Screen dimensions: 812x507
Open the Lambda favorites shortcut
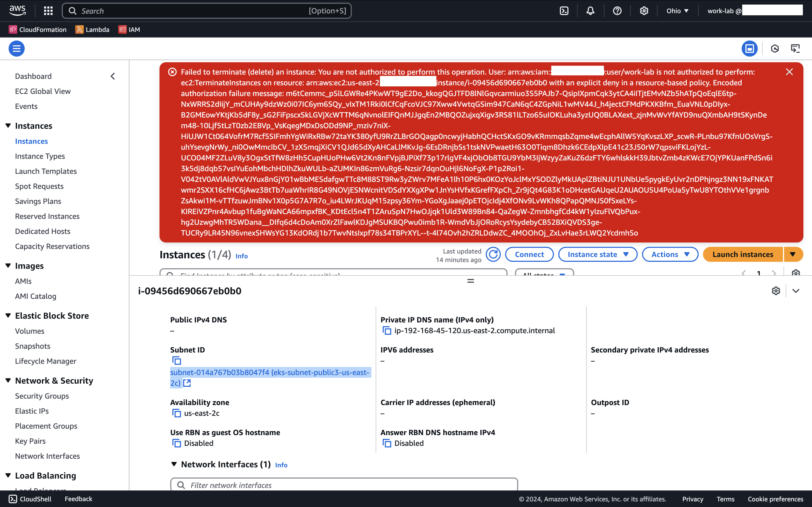point(93,30)
